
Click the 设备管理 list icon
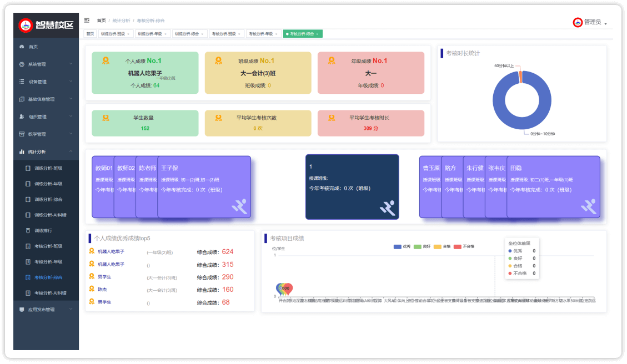pyautogui.click(x=22, y=82)
